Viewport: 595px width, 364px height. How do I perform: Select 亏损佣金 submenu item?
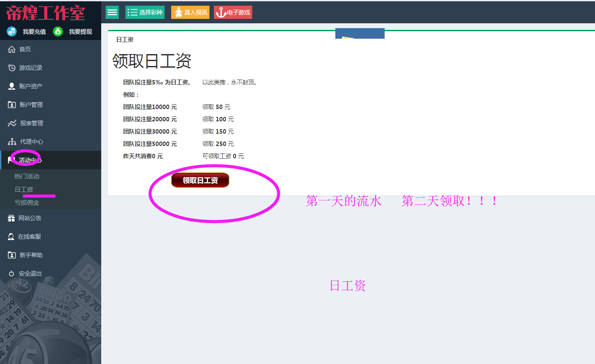(27, 203)
